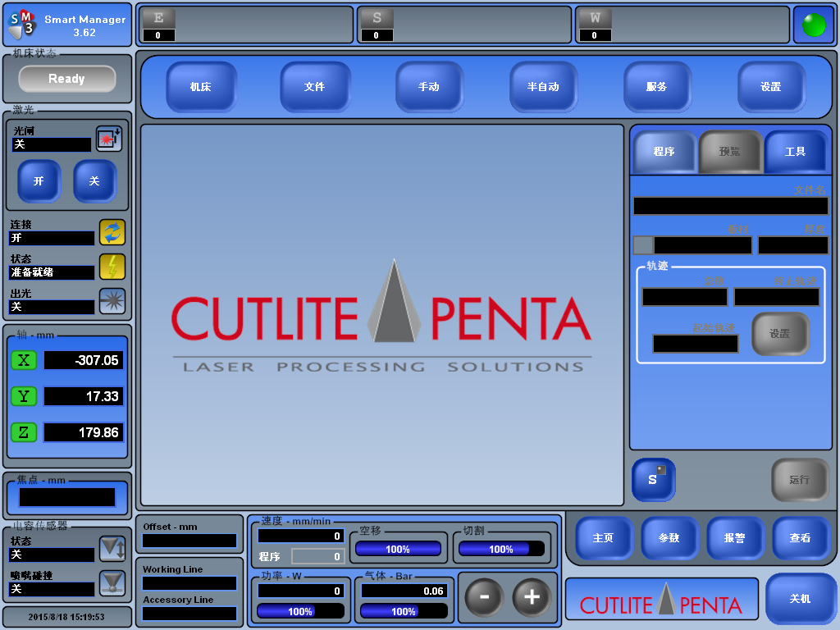Click the focus mm field
This screenshot has width=840, height=630.
pyautogui.click(x=67, y=497)
